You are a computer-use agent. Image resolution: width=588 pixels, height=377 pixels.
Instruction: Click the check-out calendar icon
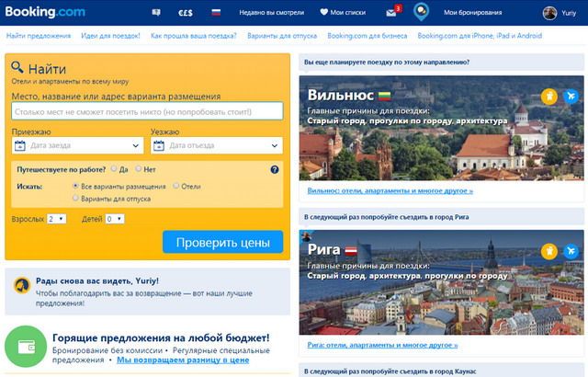pyautogui.click(x=159, y=145)
